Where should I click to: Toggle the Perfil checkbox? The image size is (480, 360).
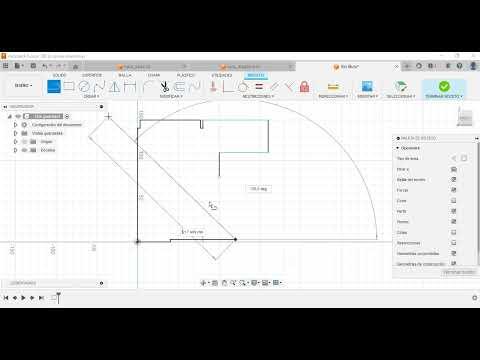453,211
